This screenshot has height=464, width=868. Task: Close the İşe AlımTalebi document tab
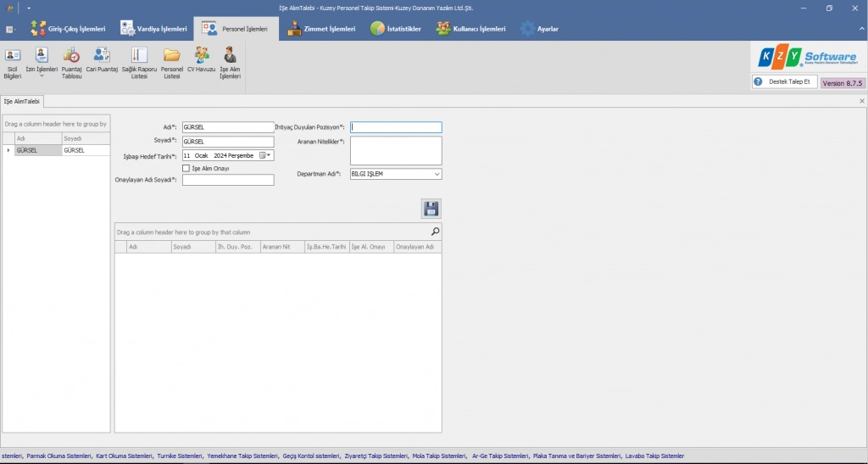861,101
